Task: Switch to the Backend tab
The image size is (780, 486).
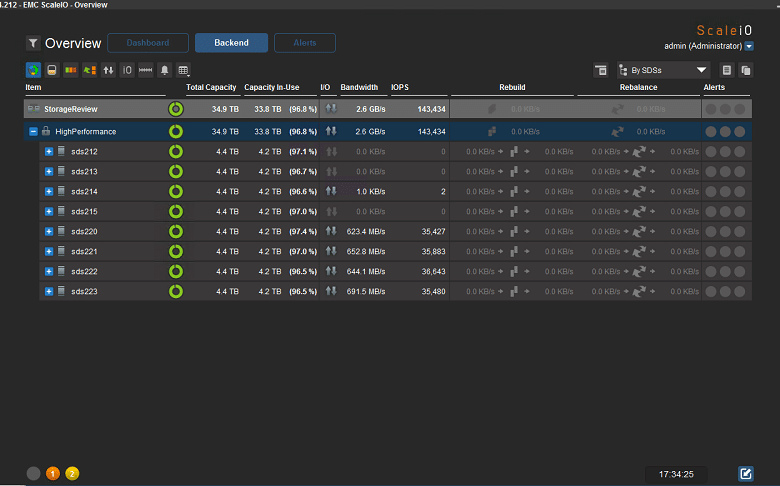Action: [x=231, y=43]
